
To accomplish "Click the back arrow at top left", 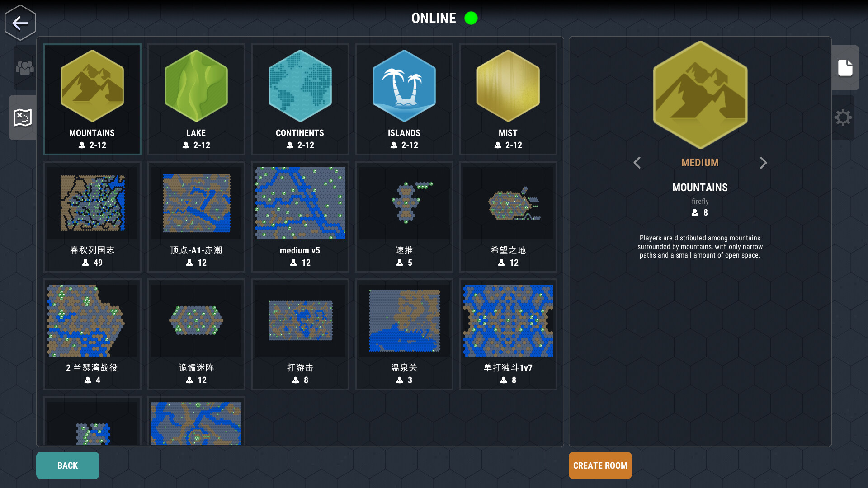I will (20, 23).
